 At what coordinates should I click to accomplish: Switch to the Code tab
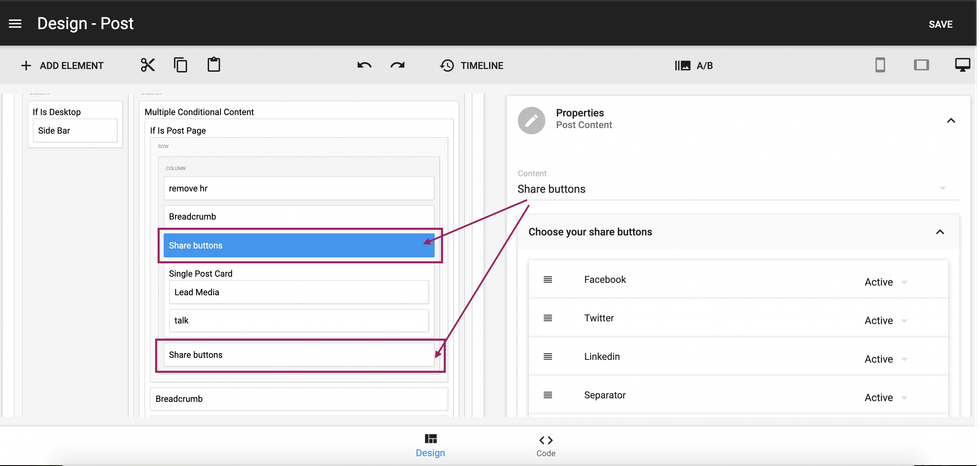pos(545,445)
